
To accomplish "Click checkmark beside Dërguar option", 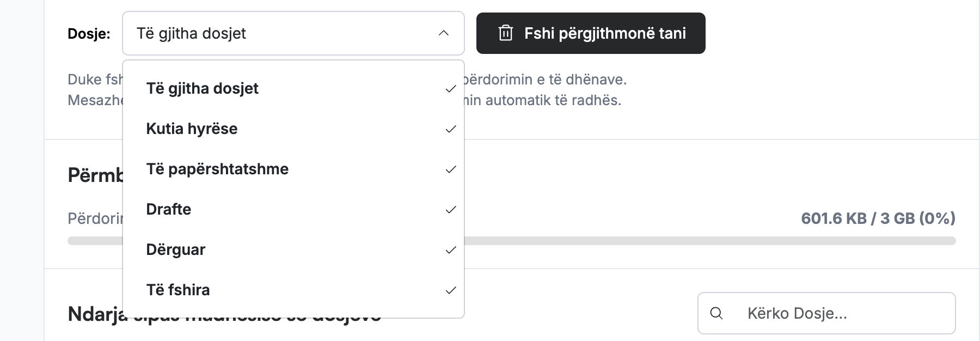I will 451,250.
